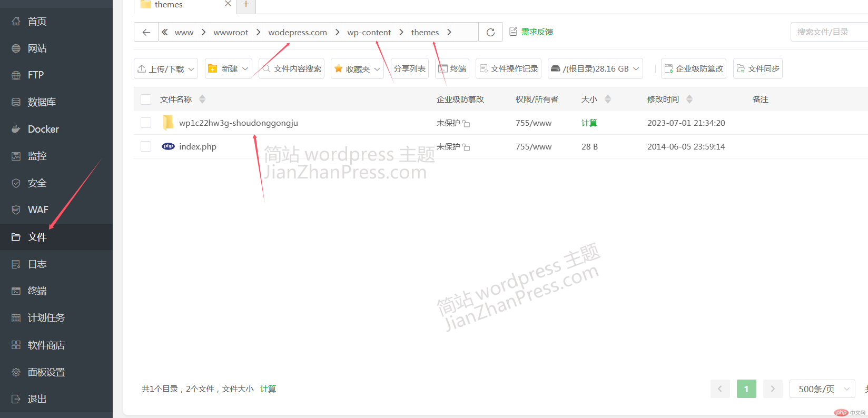Expand chevron after wp-content in breadcrumb
The width and height of the screenshot is (868, 418).
401,32
